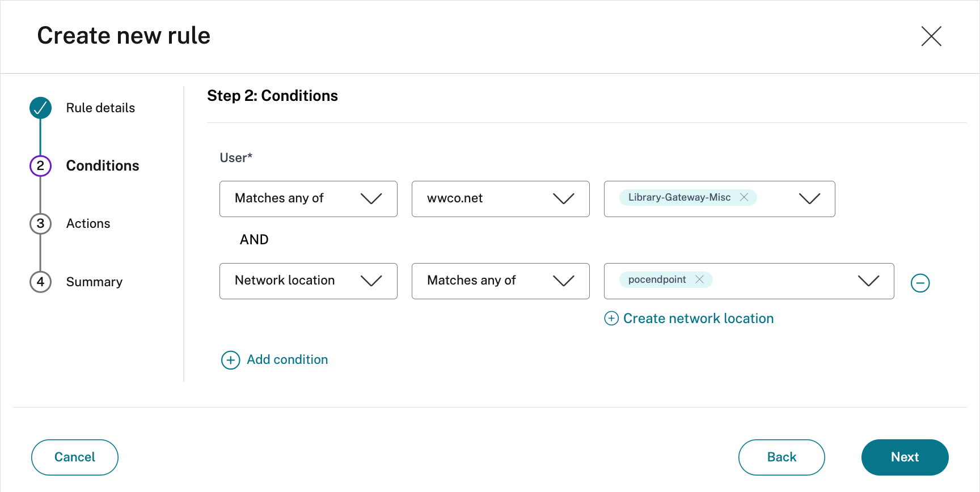
Task: Click the completed Rule details checkmark icon
Action: click(40, 108)
